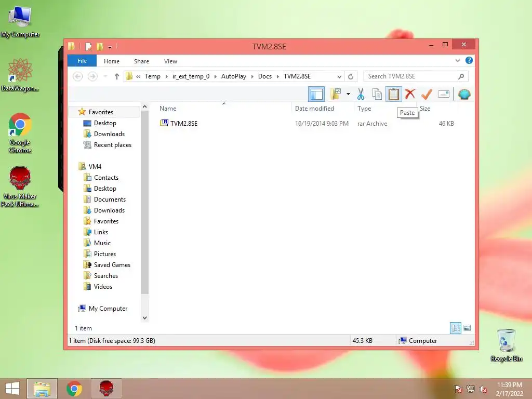Go back with the Back arrow
The width and height of the screenshot is (532, 399).
(x=78, y=76)
